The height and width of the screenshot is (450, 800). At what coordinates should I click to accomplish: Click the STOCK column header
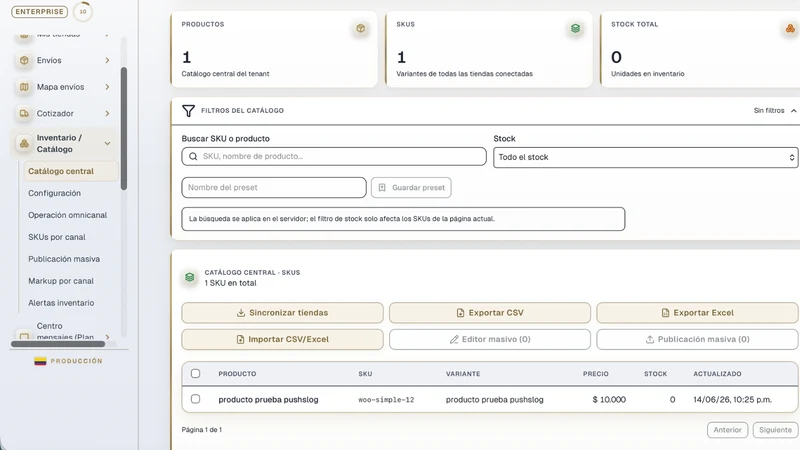(x=656, y=374)
